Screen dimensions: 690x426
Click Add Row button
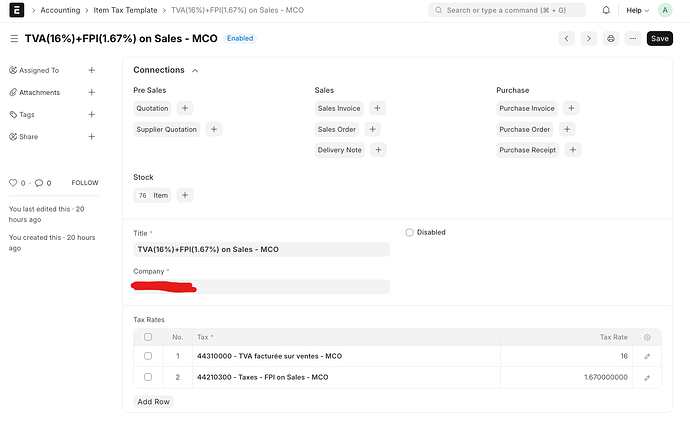pyautogui.click(x=154, y=401)
